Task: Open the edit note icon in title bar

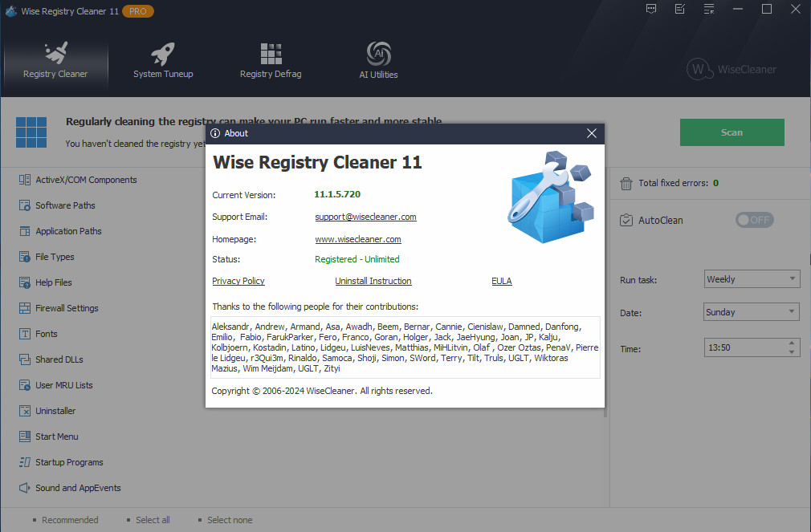Action: pos(680,9)
